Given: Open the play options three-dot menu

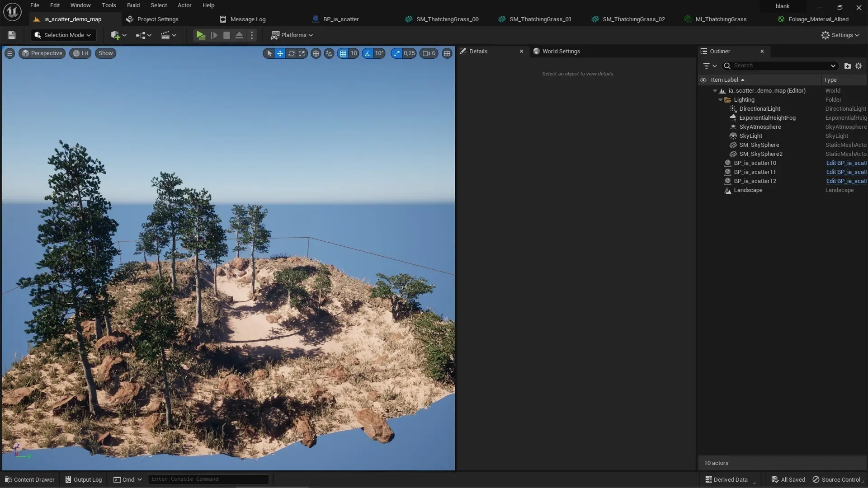Looking at the screenshot, I should point(252,35).
